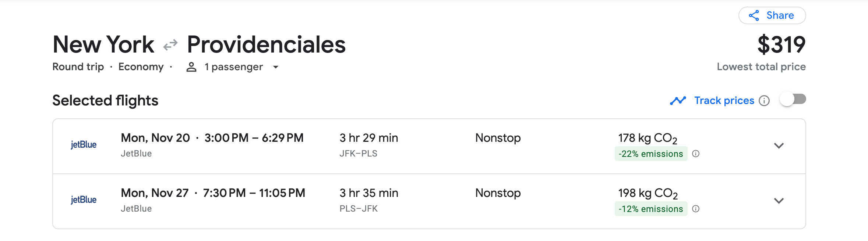Viewport: 868px width, 241px height.
Task: Click the Share icon
Action: point(754,15)
